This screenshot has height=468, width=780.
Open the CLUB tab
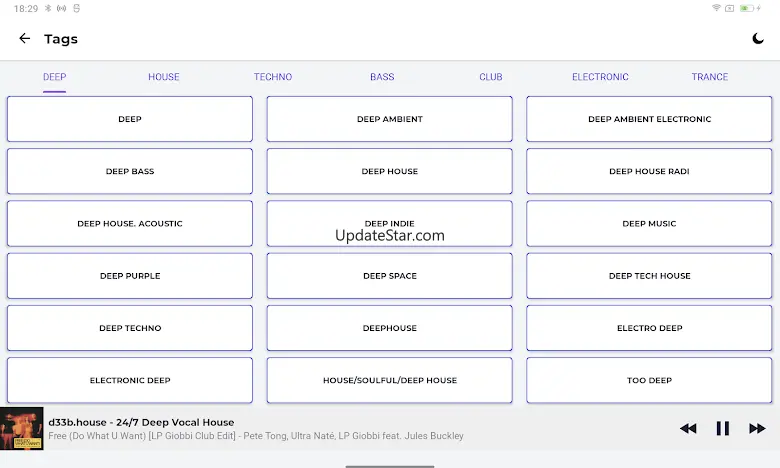(x=491, y=77)
